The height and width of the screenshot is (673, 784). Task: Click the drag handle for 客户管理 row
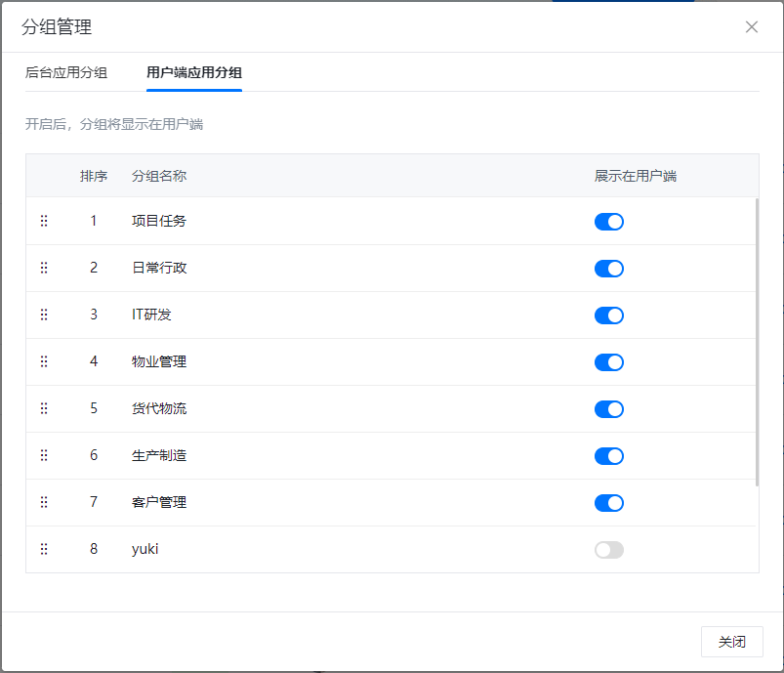[44, 502]
